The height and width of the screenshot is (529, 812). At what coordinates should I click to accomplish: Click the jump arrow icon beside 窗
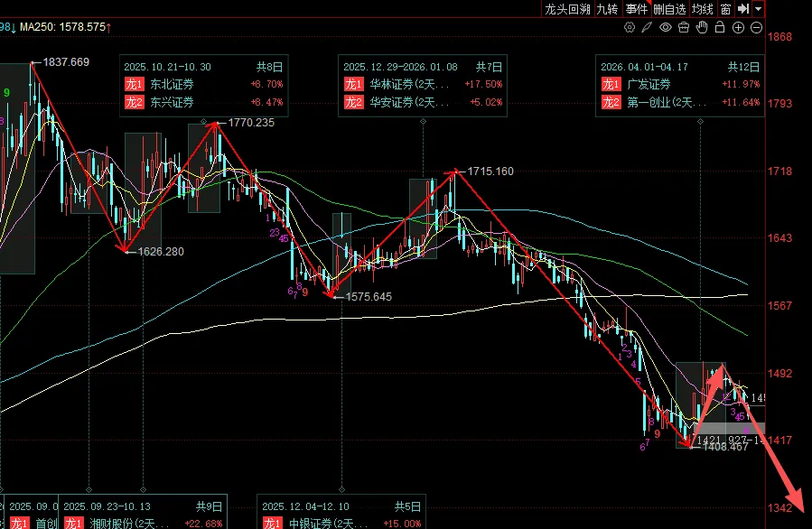[742, 8]
